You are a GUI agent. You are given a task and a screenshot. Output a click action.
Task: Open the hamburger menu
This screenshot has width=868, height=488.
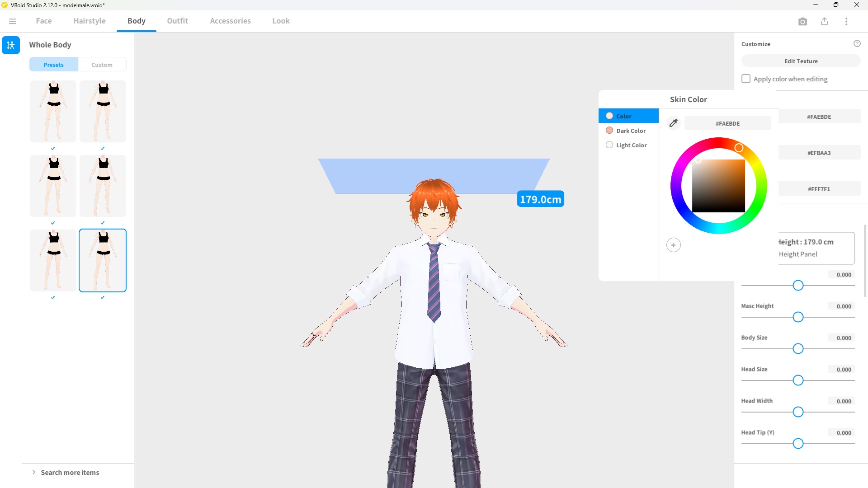(x=13, y=21)
